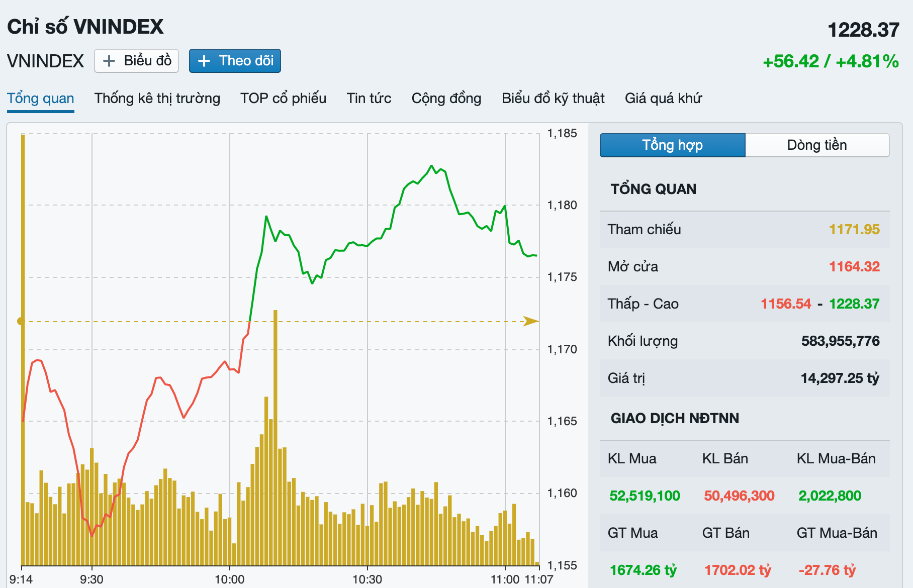The width and height of the screenshot is (913, 588).
Task: Click the tall volume spike bar after 10:00
Action: pyautogui.click(x=276, y=438)
